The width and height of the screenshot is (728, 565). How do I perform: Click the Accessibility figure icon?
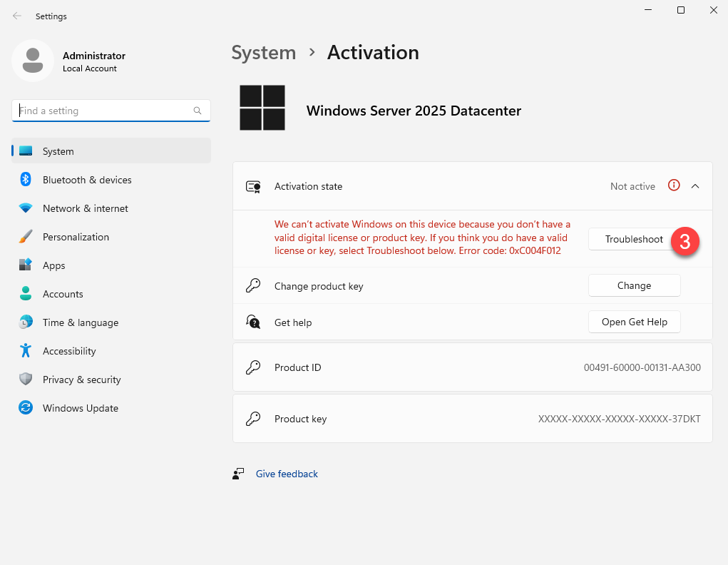pyautogui.click(x=26, y=351)
